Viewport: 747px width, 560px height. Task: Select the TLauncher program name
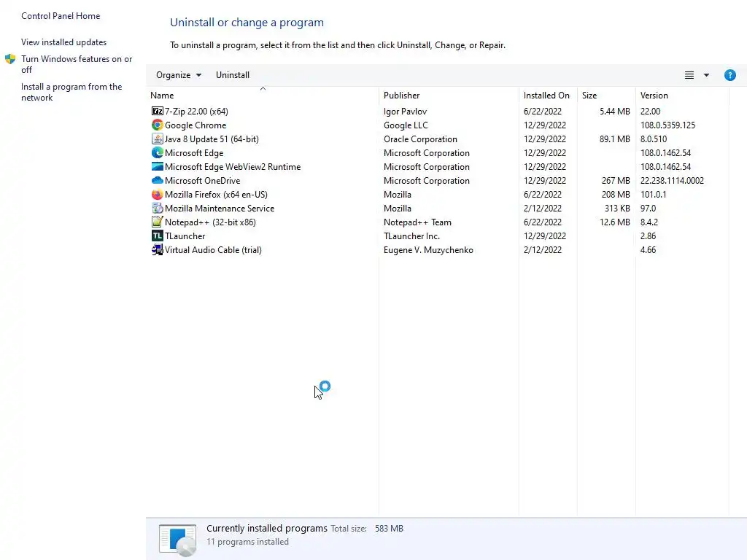(x=185, y=236)
